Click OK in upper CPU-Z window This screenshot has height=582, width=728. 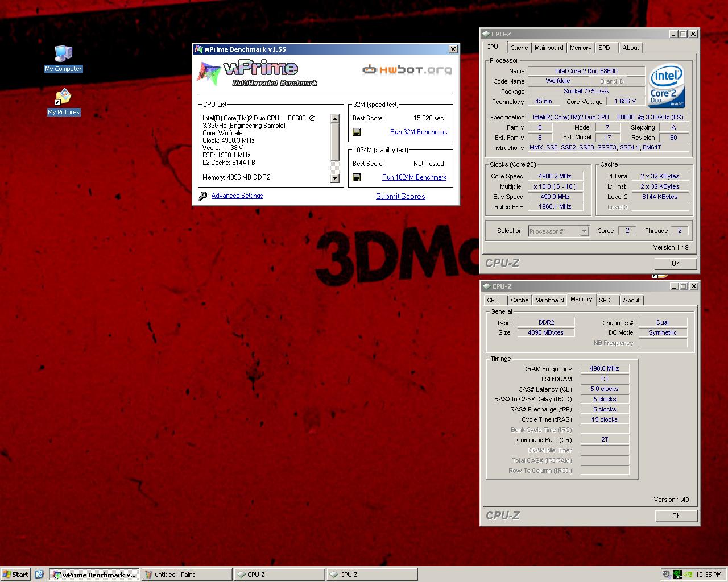pyautogui.click(x=676, y=263)
